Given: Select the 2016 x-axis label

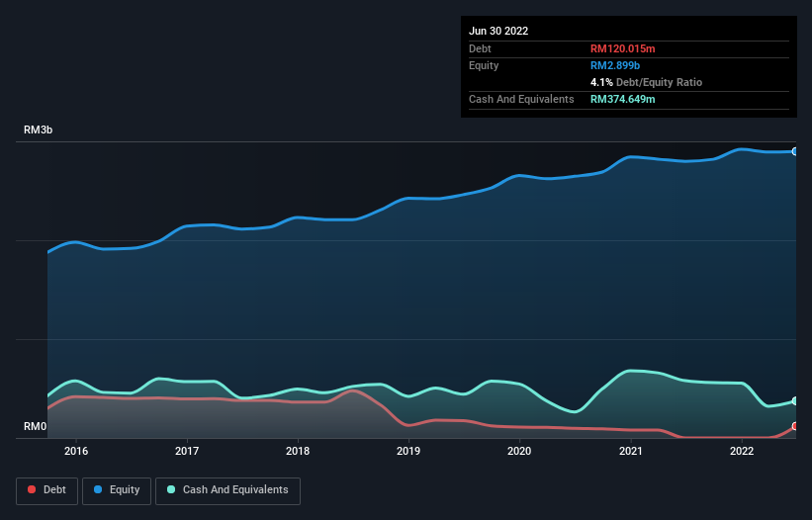Looking at the screenshot, I should [x=76, y=452].
